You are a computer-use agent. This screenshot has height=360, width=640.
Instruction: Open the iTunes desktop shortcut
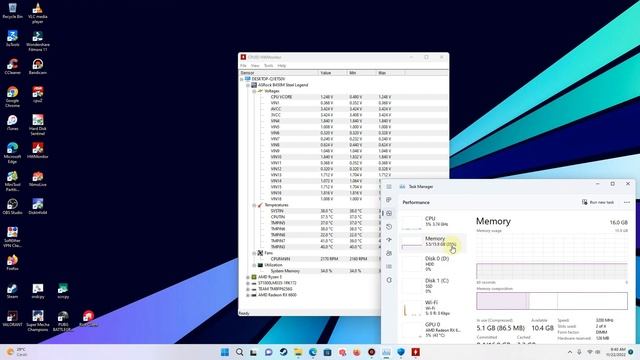[x=12, y=122]
